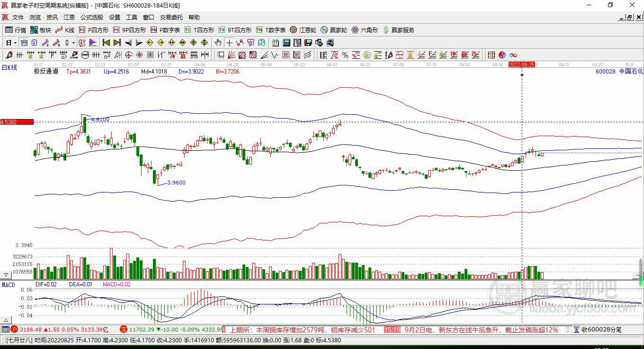Click the 4.5380 price label
Image resolution: width=644 pixels, height=349 pixels.
tap(17, 122)
